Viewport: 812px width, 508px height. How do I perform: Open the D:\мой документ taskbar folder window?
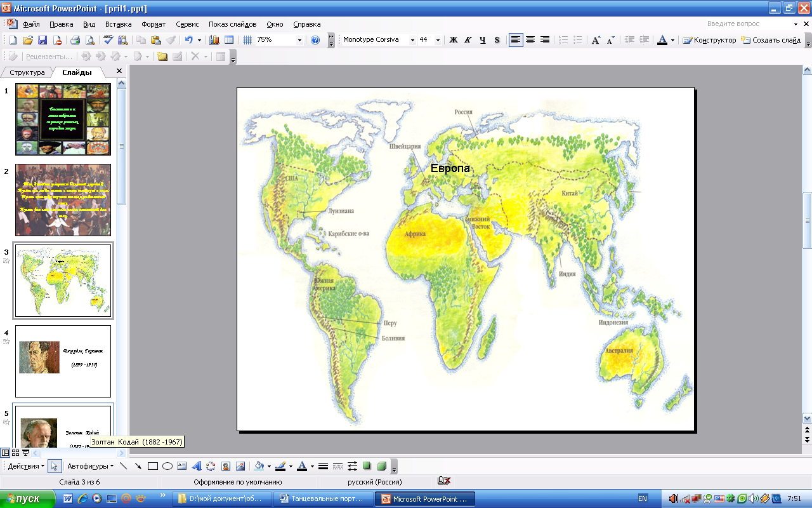click(x=221, y=499)
